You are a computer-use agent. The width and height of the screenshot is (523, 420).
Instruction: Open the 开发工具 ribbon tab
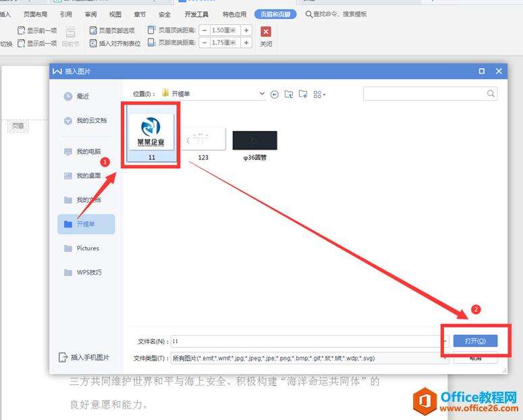197,14
